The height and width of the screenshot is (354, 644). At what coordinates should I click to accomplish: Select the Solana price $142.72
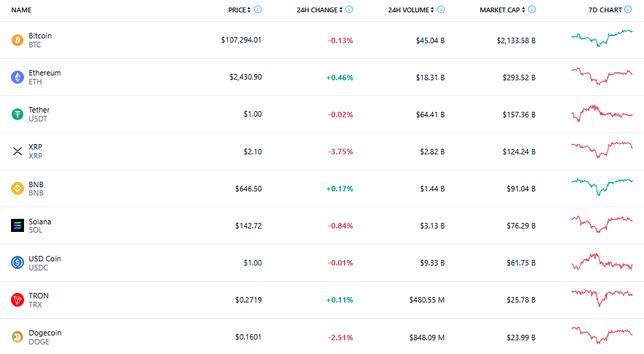coord(249,226)
